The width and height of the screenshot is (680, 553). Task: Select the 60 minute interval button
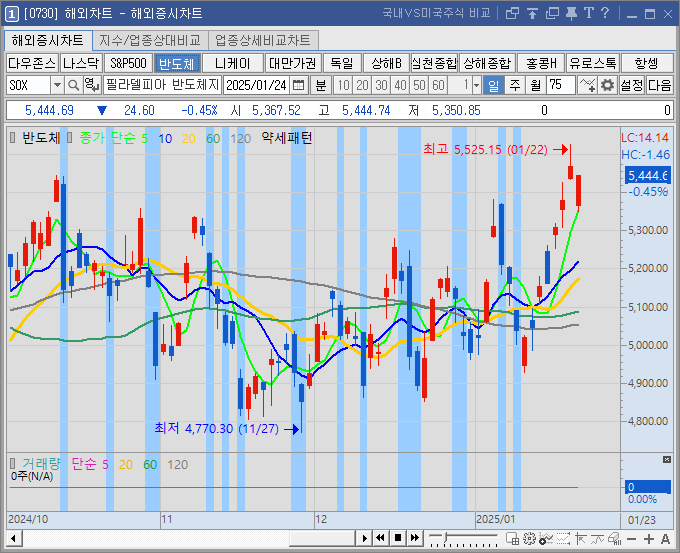pyautogui.click(x=438, y=85)
